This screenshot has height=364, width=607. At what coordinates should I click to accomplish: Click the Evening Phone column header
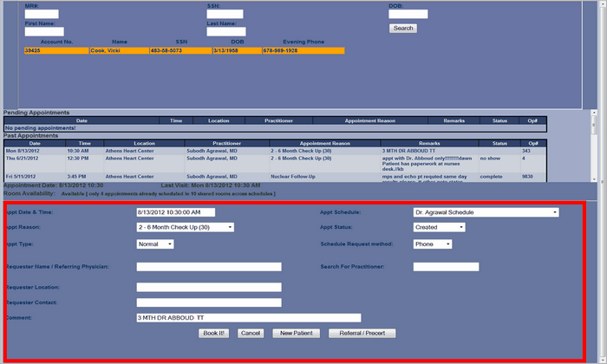(303, 42)
